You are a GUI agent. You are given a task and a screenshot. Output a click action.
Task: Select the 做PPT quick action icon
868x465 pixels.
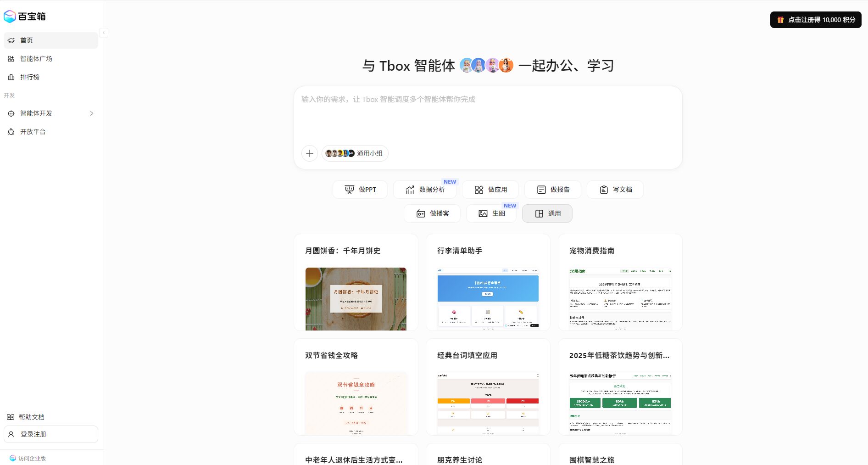[350, 189]
